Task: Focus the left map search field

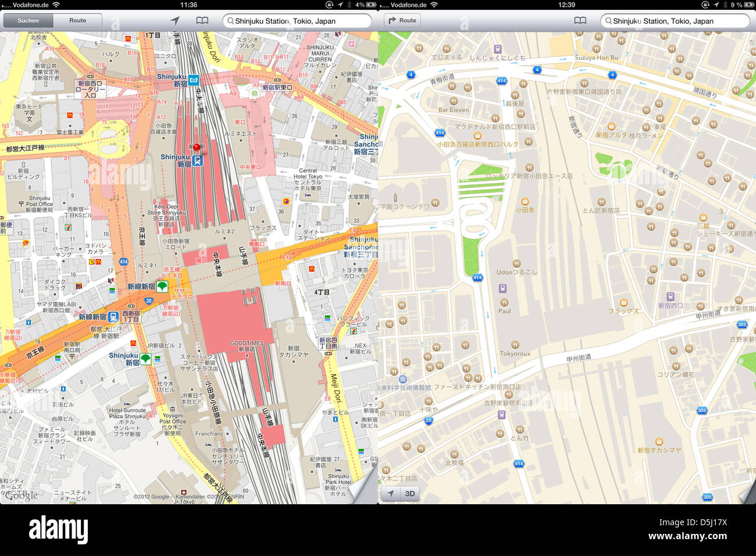Action: coord(297,21)
